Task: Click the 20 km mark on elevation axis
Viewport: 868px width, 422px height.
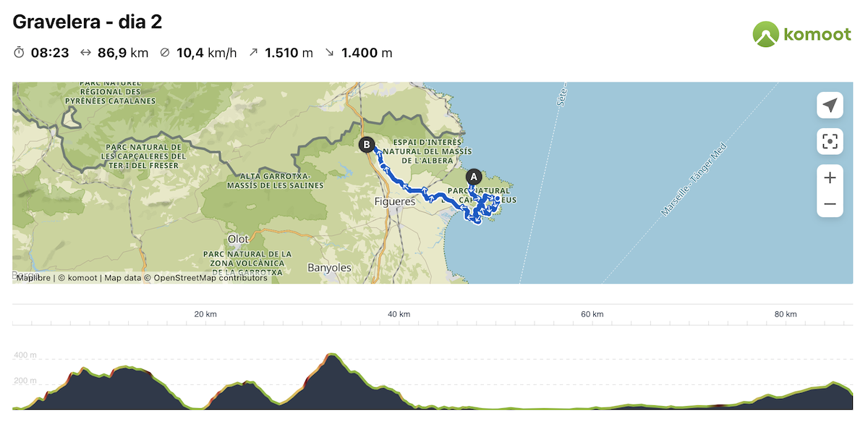Action: [x=205, y=314]
